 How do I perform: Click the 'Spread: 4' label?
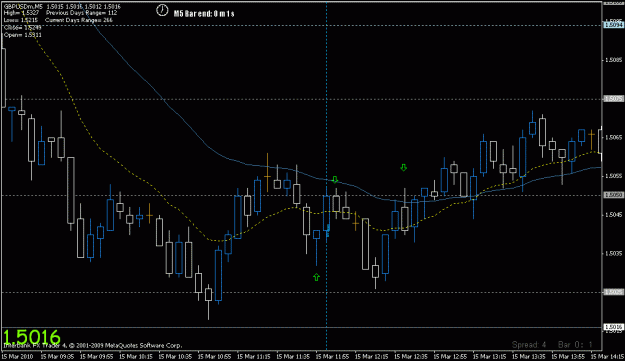tap(529, 345)
